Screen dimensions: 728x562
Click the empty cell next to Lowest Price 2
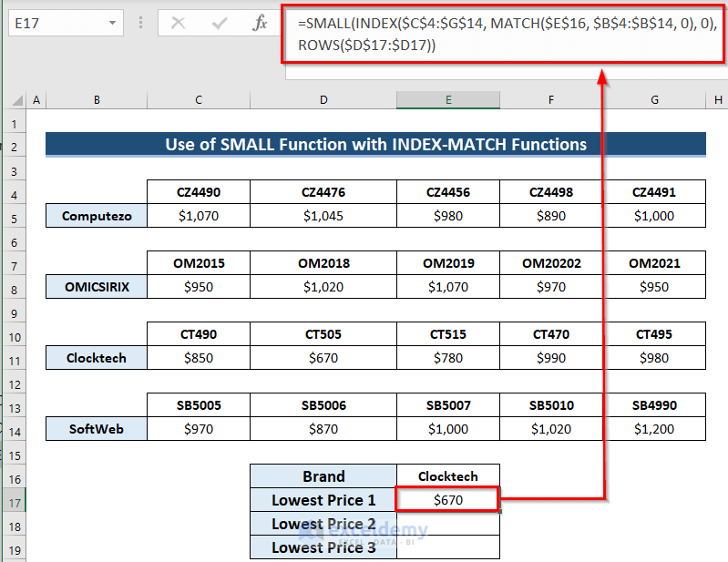[x=447, y=524]
